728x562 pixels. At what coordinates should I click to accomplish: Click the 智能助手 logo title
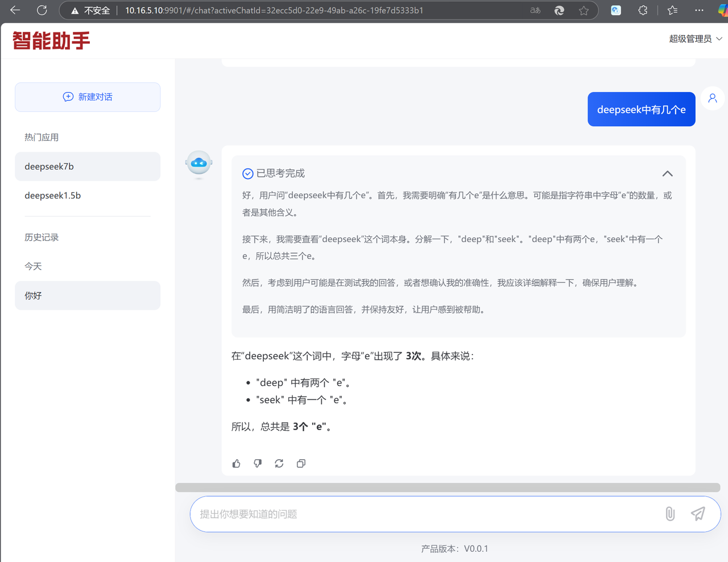pyautogui.click(x=51, y=40)
